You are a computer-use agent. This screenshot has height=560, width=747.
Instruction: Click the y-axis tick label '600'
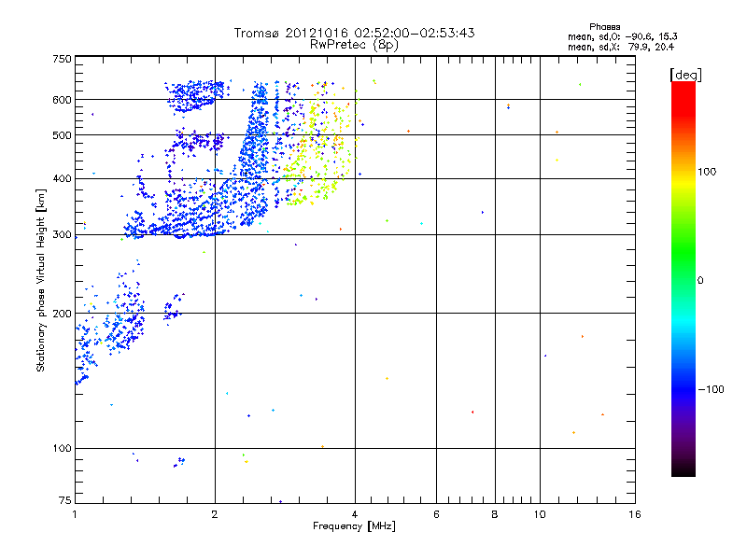[62, 100]
